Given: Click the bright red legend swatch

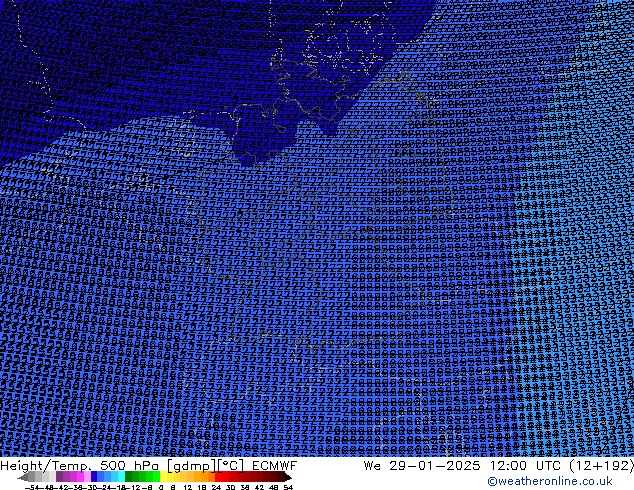Looking at the screenshot, I should pyautogui.click(x=218, y=477).
